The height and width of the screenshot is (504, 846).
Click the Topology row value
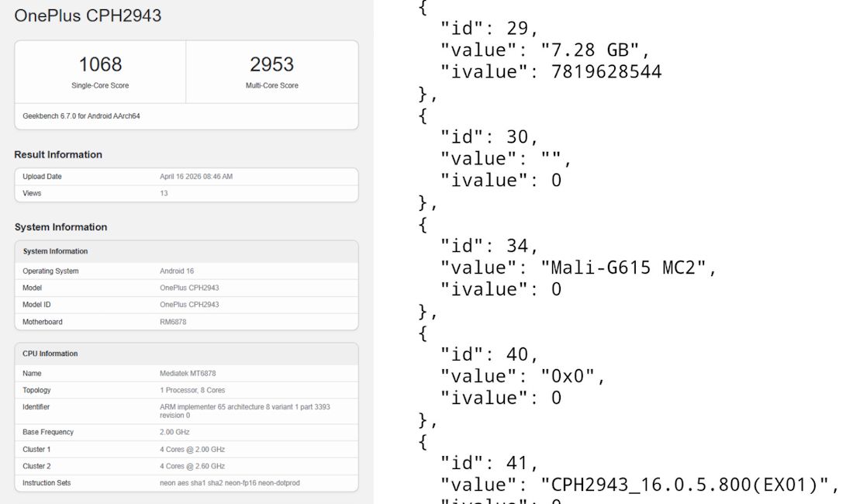(192, 390)
